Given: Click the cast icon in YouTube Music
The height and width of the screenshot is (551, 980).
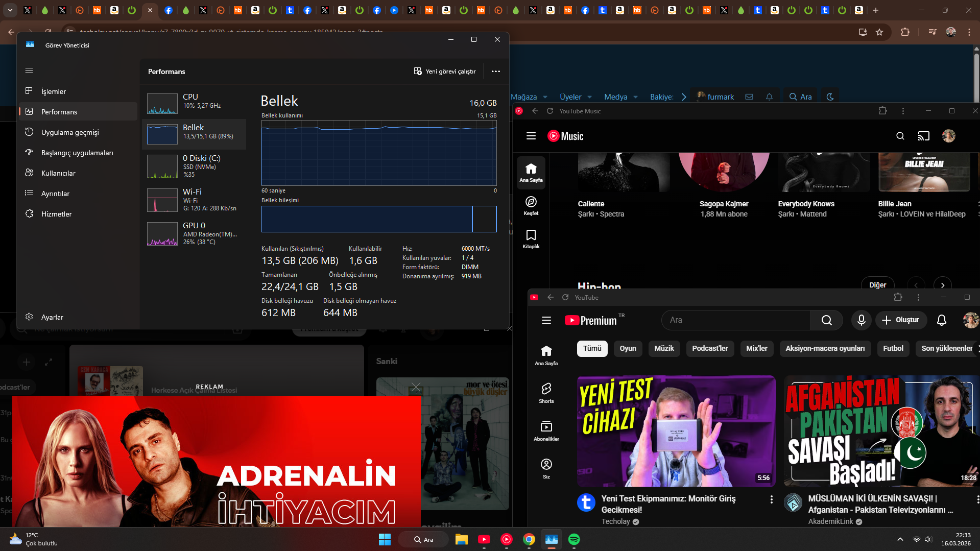Looking at the screenshot, I should pos(923,136).
